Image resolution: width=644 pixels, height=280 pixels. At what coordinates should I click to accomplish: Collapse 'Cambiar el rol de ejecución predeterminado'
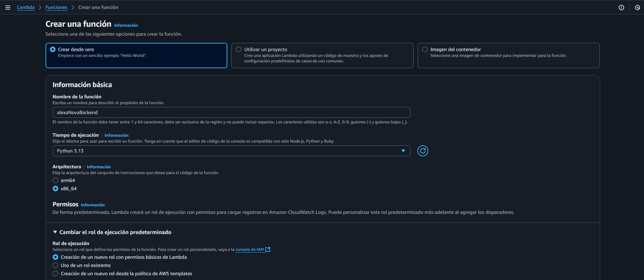[x=55, y=232]
